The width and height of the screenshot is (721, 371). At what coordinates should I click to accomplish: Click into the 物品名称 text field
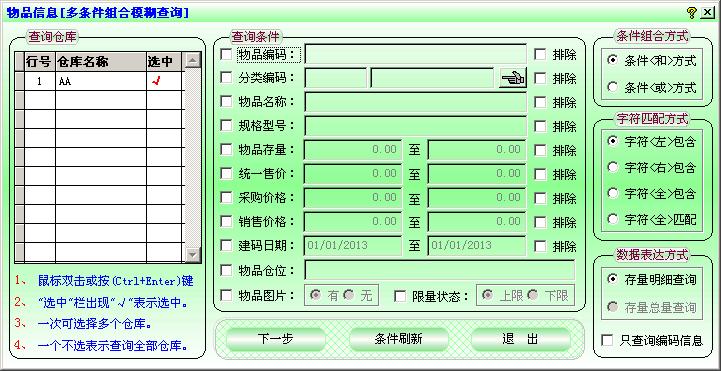[416, 102]
